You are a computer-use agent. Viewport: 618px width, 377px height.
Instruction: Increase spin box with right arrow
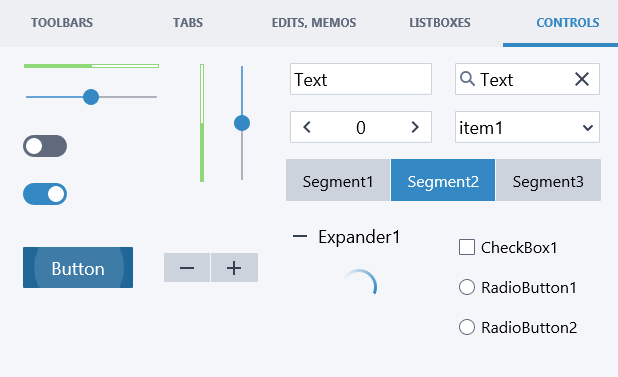click(415, 127)
